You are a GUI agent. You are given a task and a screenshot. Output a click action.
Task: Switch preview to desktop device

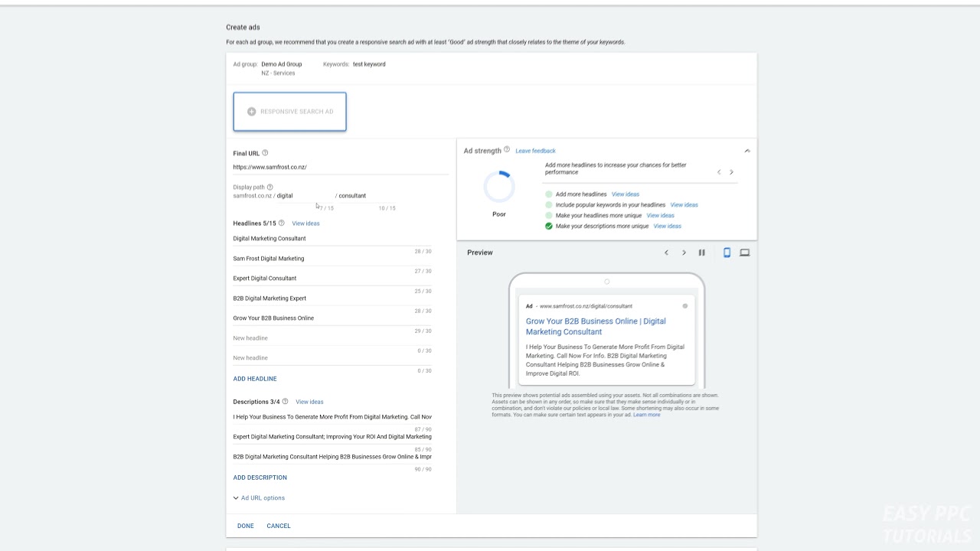coord(744,253)
